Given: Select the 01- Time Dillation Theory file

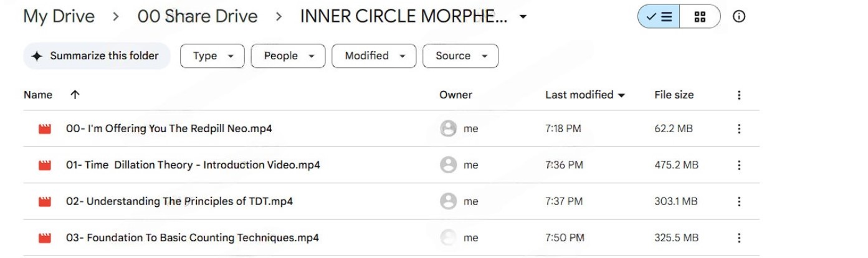Looking at the screenshot, I should point(193,165).
